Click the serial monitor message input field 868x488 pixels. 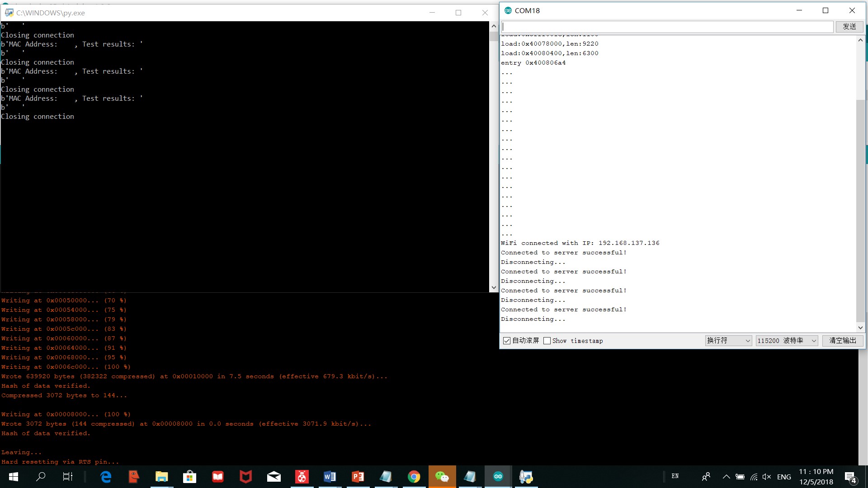pos(667,27)
